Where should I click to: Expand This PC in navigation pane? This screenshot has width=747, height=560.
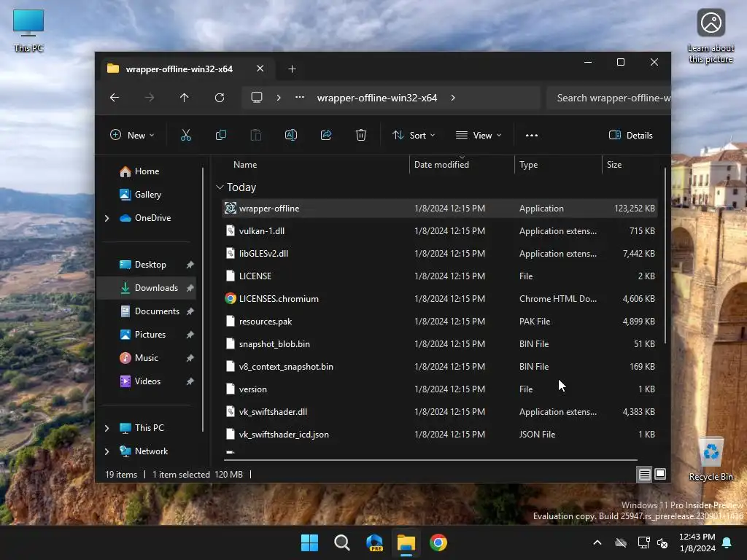pyautogui.click(x=107, y=428)
